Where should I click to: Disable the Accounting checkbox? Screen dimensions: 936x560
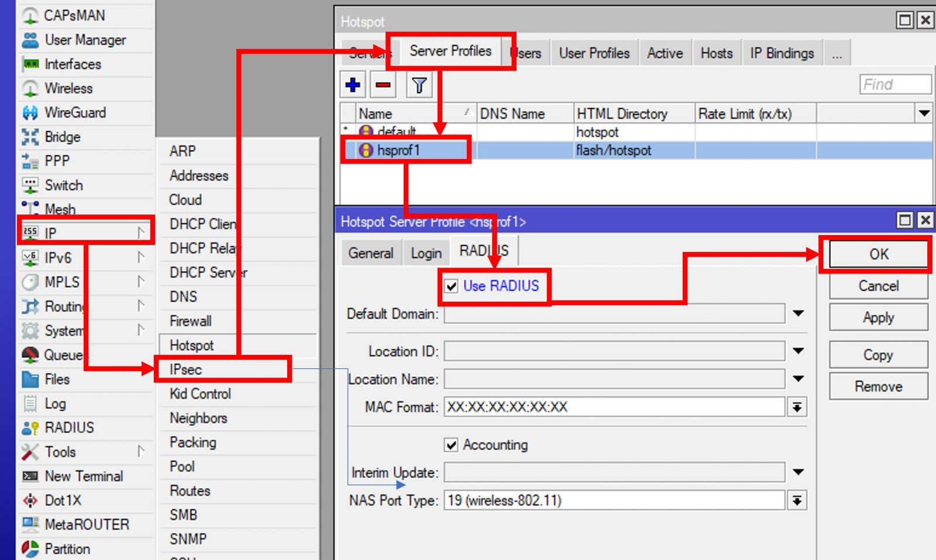pos(450,445)
